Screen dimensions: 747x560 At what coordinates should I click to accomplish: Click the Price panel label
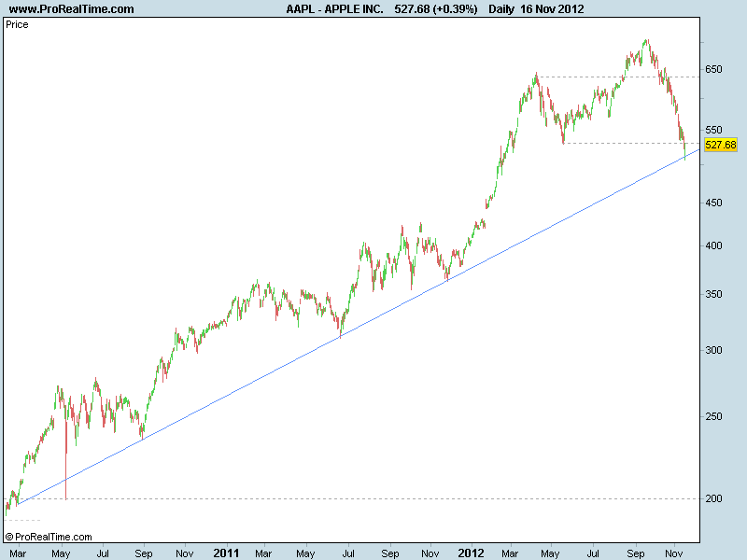(x=17, y=25)
